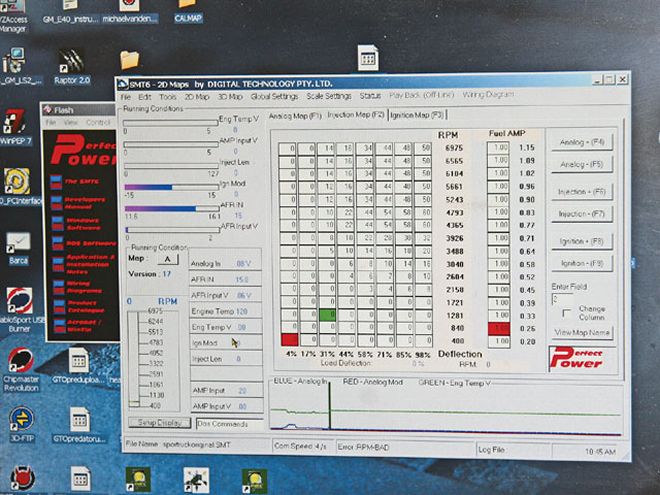Click The SMT6 icon in Flash window
This screenshot has height=495, width=660.
pyautogui.click(x=56, y=182)
